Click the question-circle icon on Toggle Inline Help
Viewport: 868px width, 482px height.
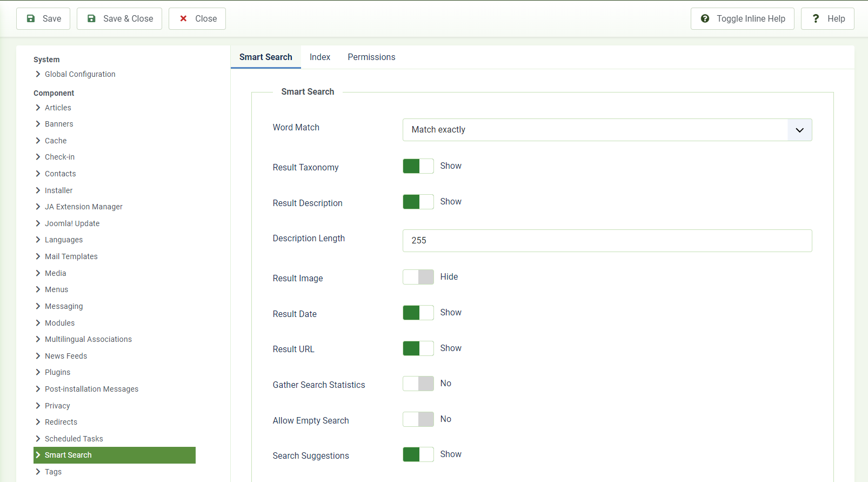705,18
